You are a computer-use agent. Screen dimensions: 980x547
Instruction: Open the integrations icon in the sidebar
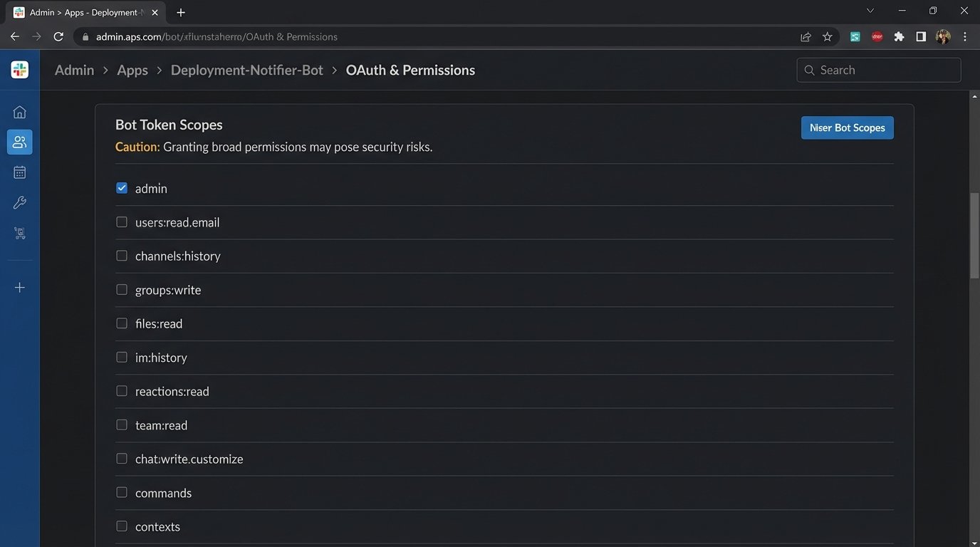coord(19,233)
